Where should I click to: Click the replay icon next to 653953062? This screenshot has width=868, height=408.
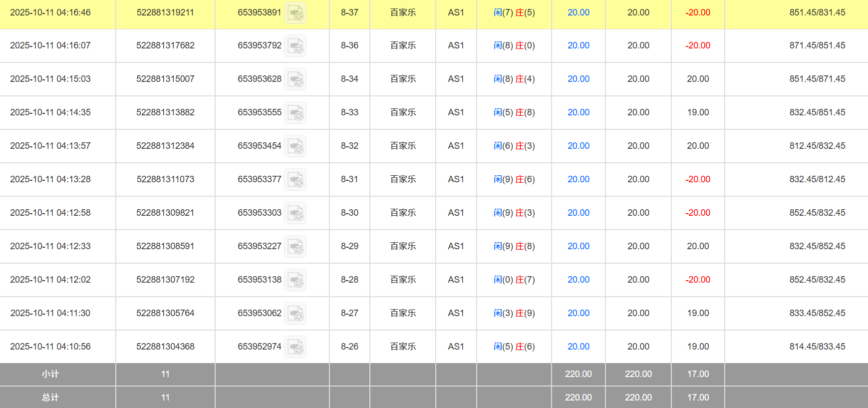(295, 314)
